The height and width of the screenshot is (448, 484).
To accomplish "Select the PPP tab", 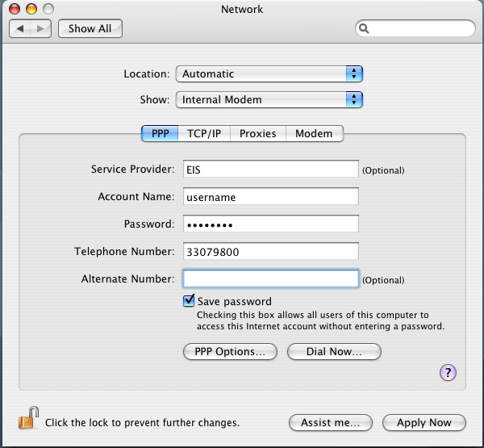I will (161, 133).
